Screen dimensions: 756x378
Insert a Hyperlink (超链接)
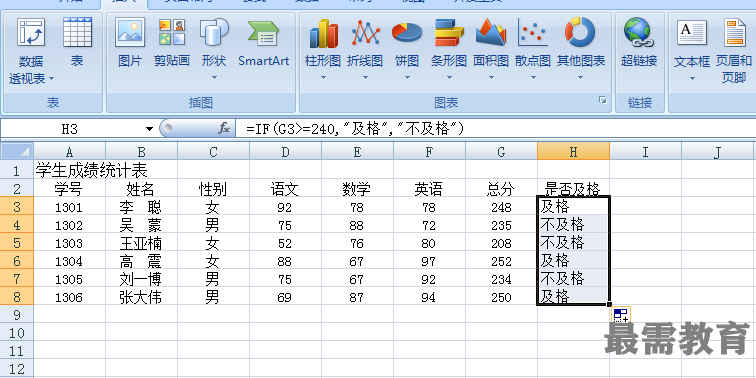click(639, 42)
